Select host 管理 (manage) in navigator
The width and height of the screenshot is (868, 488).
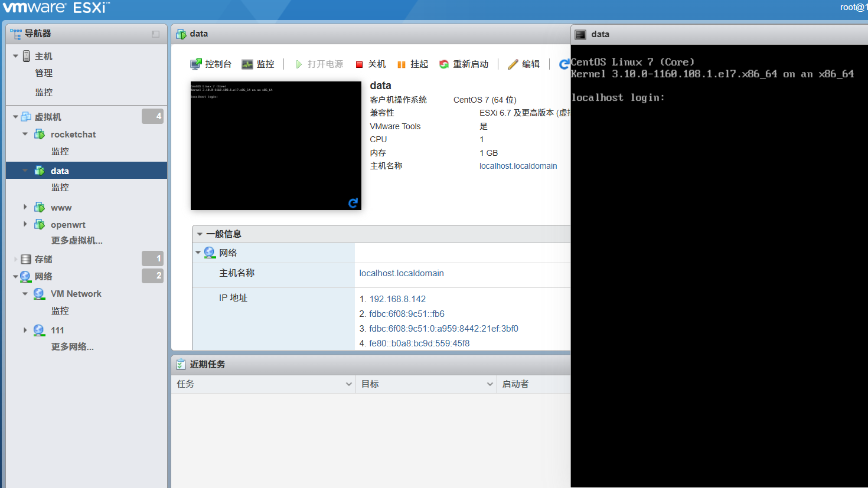[x=44, y=73]
